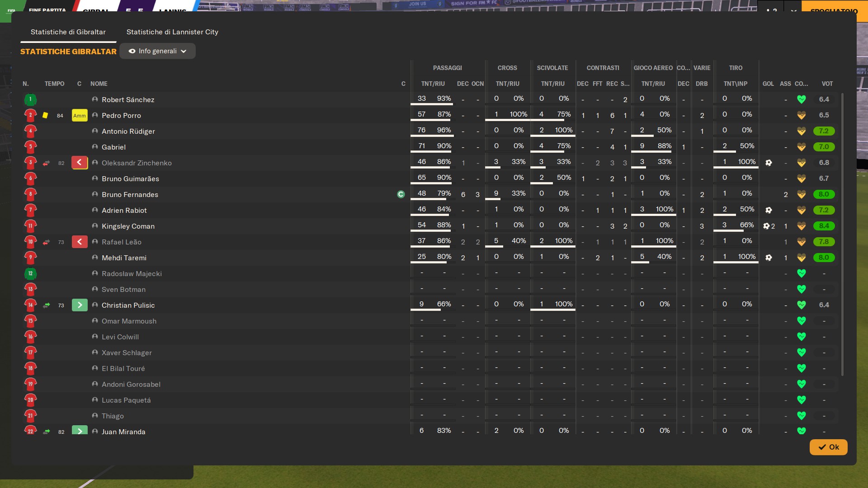
Task: Click Robert Sánchez's green condition heart
Action: point(801,99)
